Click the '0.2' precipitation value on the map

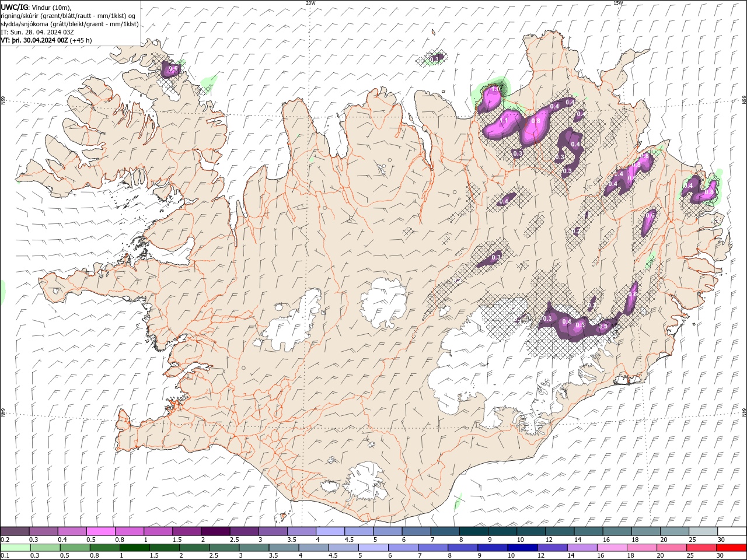click(577, 232)
